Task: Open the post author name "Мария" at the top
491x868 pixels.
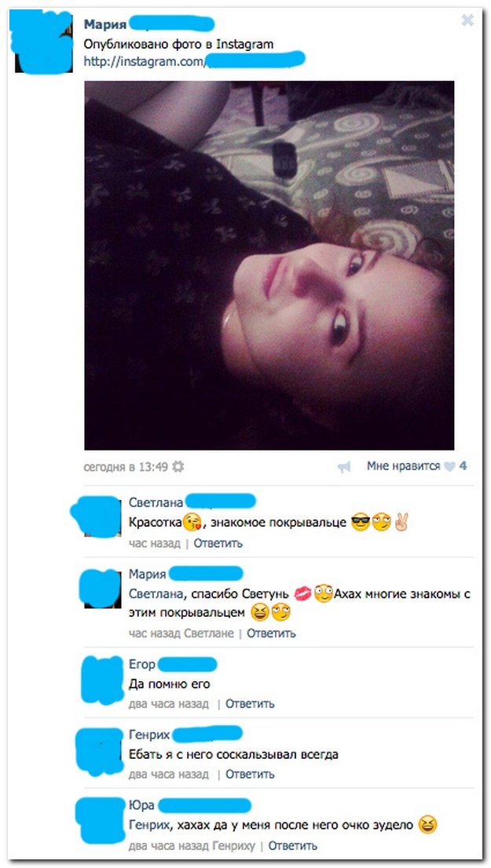Action: 105,25
